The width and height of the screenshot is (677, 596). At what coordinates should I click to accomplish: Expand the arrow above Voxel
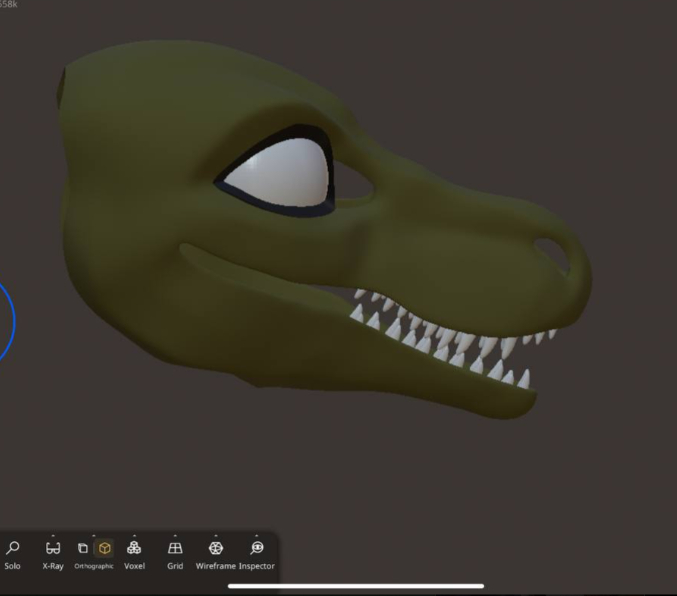(134, 536)
